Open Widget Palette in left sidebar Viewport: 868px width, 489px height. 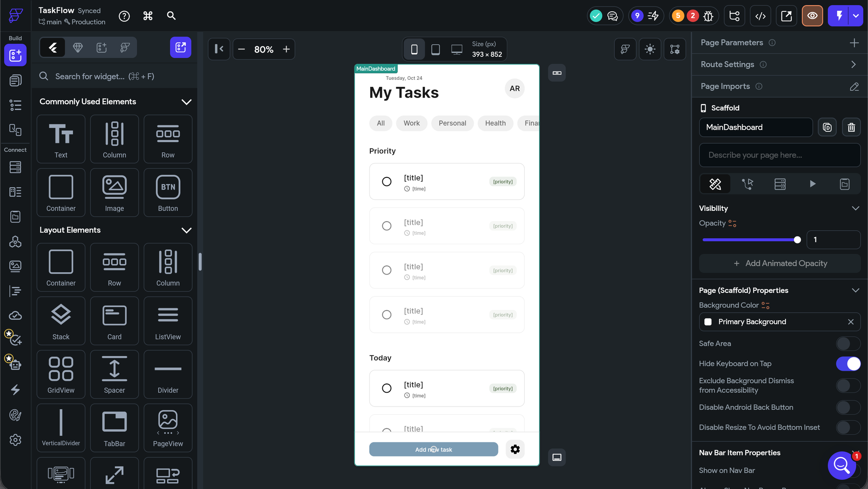tap(15, 56)
